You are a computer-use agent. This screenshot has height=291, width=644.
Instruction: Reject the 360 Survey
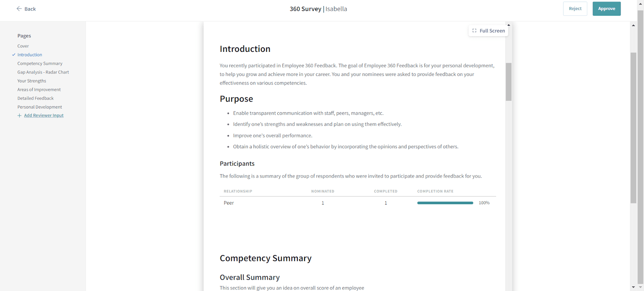(x=575, y=8)
